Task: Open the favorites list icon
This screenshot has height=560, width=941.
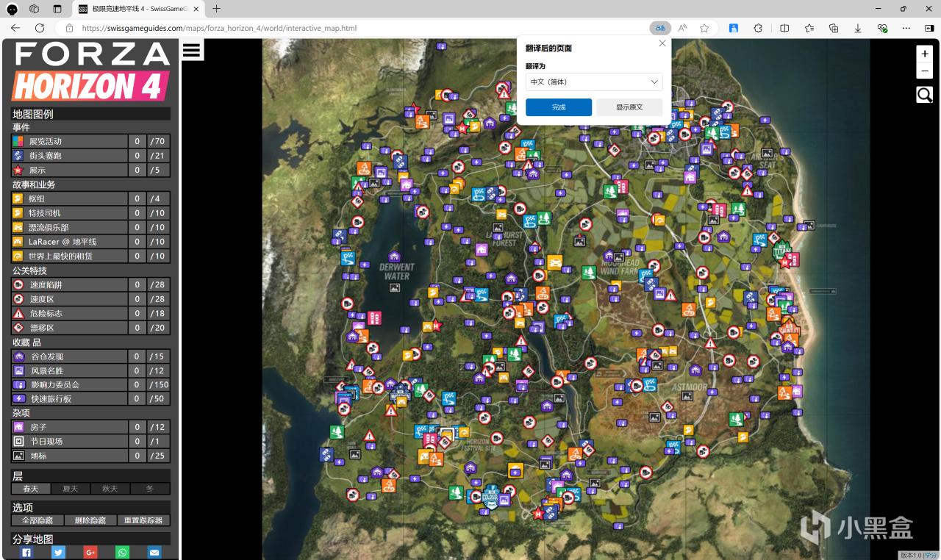Action: [809, 28]
